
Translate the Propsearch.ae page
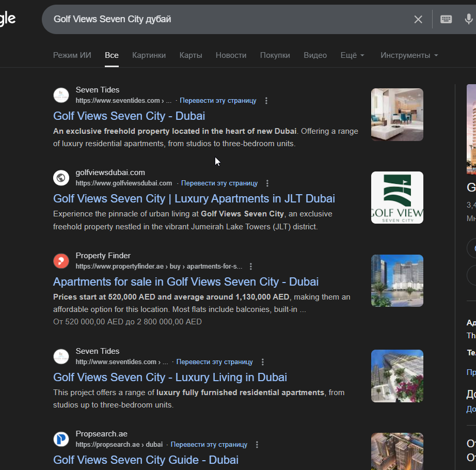[209, 445]
